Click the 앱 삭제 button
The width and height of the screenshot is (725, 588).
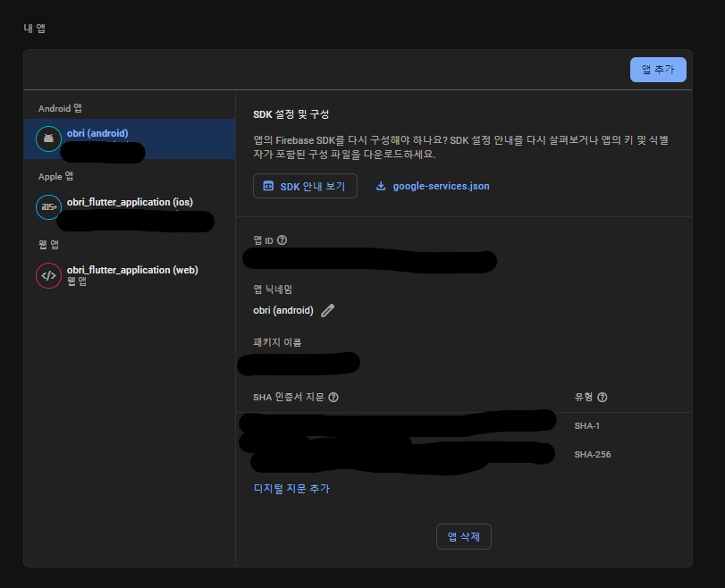[x=464, y=537]
